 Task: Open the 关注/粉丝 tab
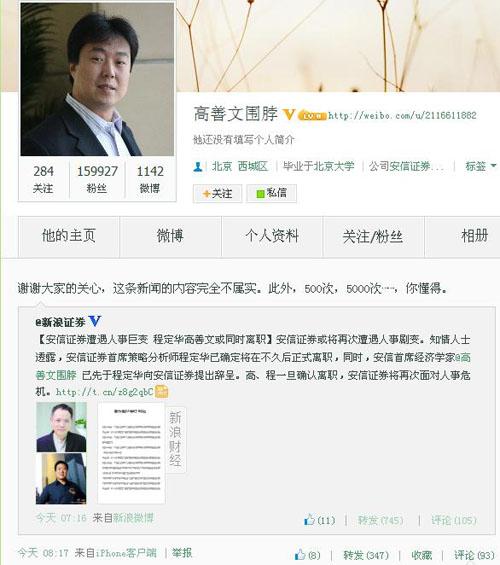tap(373, 236)
